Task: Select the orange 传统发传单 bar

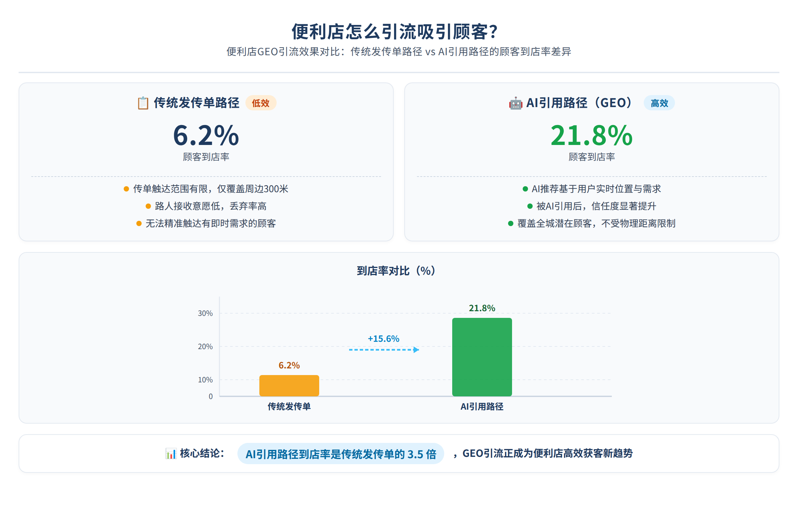Action: coord(289,385)
